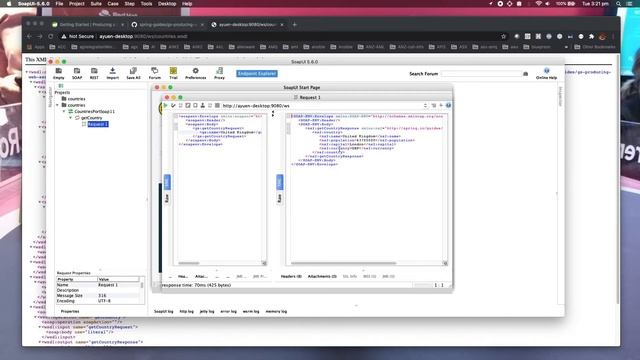Viewport: 640px width, 360px height.
Task: Collapse the second countries project node
Action: pyautogui.click(x=58, y=105)
